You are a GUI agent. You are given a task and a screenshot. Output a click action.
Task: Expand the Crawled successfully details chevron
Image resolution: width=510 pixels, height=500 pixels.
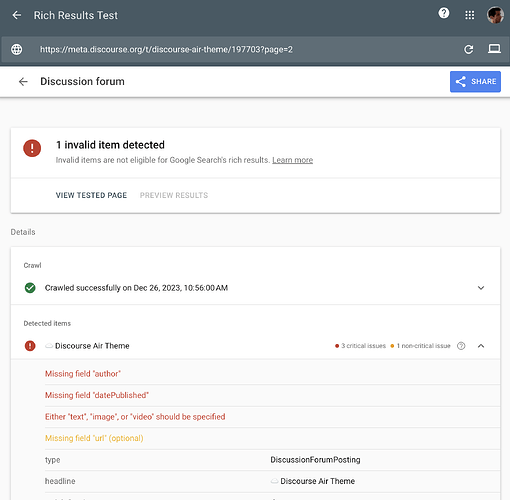(x=481, y=288)
